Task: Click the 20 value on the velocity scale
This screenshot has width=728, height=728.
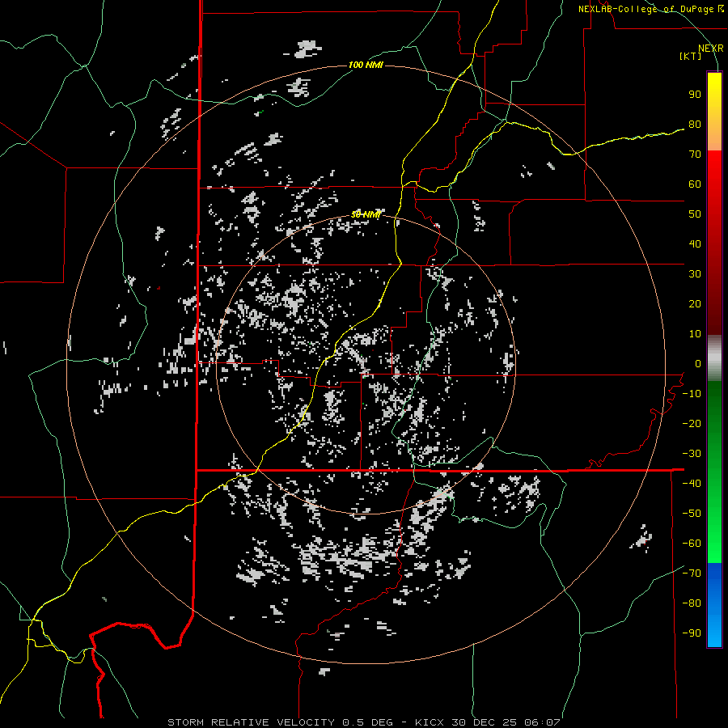Action: coord(695,304)
